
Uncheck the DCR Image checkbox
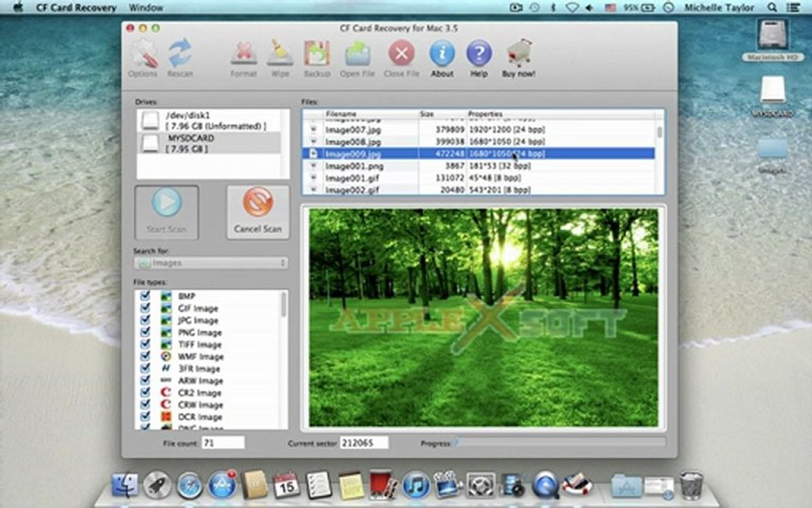pos(145,416)
